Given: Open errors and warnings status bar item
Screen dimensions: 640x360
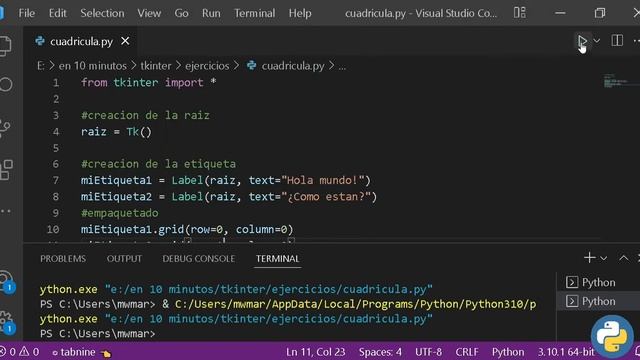Looking at the screenshot, I should 20,352.
